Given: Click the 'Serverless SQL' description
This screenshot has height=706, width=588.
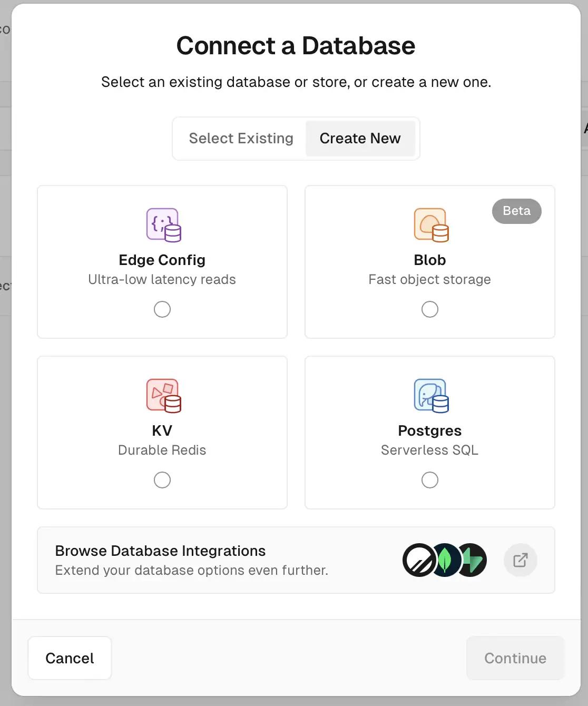Looking at the screenshot, I should point(430,450).
